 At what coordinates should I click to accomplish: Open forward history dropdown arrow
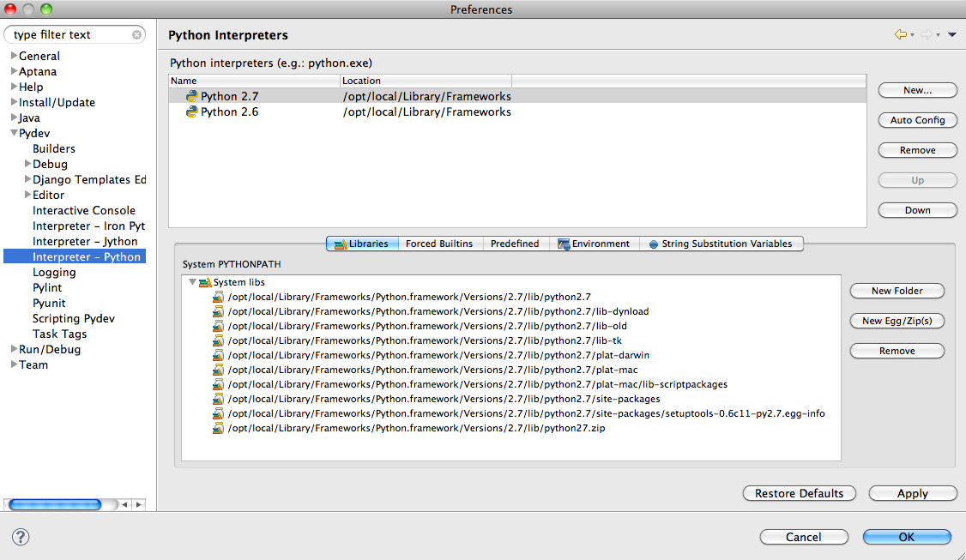[938, 35]
